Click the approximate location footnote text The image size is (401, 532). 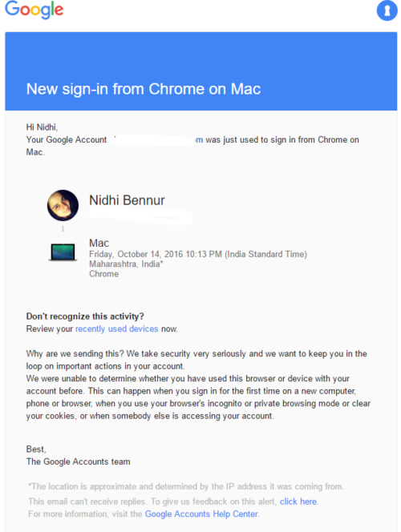pos(186,486)
